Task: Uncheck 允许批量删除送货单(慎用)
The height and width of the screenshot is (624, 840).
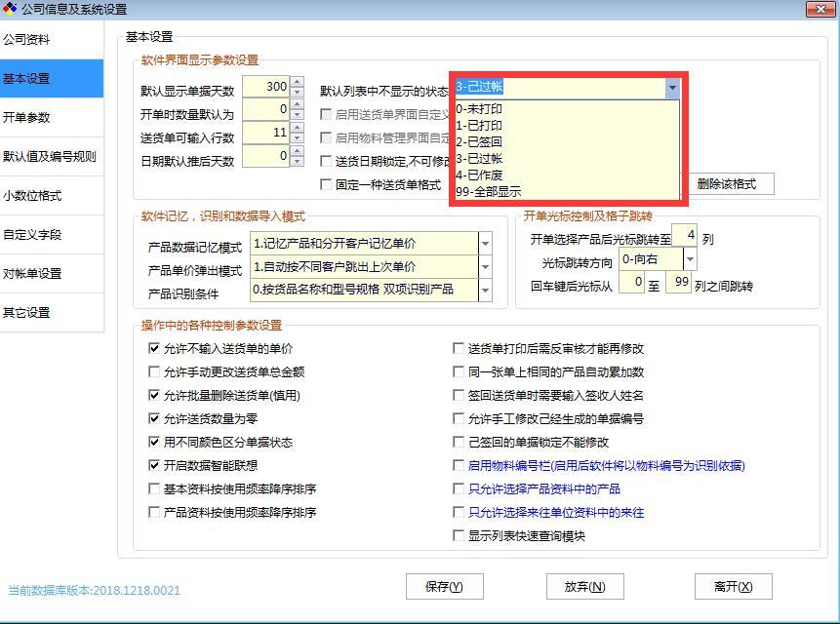Action: (154, 395)
